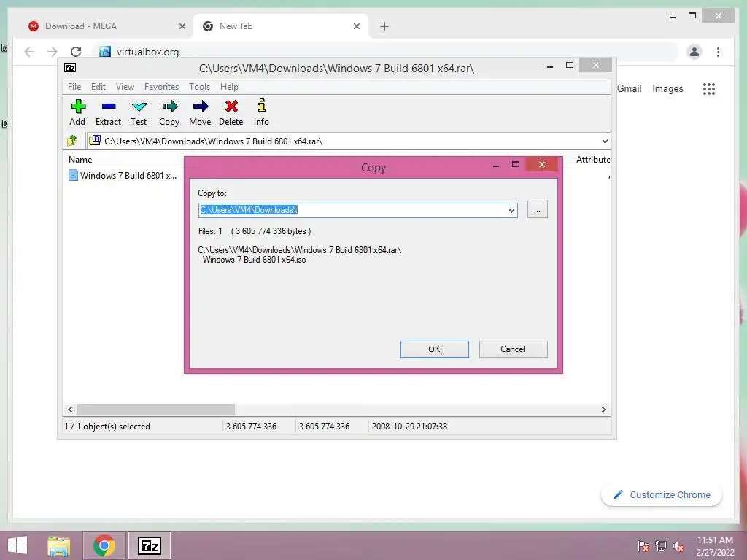Go up one folder level in 7-Zip
This screenshot has width=747, height=560.
click(72, 141)
